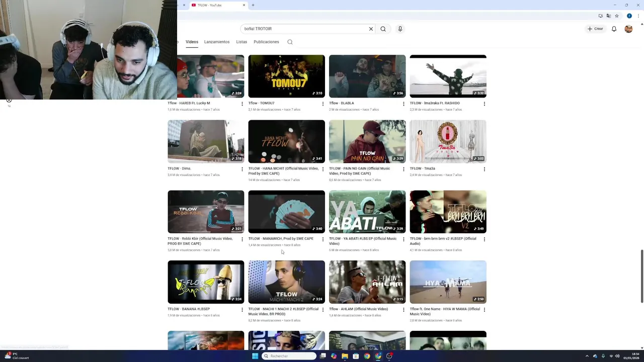Open the PAIN NO GAIN video thumbnail
The height and width of the screenshot is (362, 644).
[x=367, y=141]
